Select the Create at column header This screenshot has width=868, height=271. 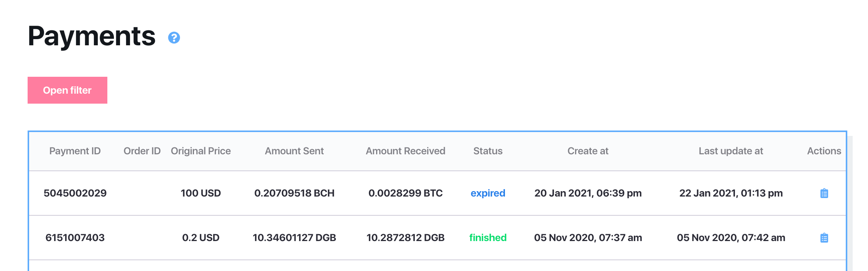[588, 151]
